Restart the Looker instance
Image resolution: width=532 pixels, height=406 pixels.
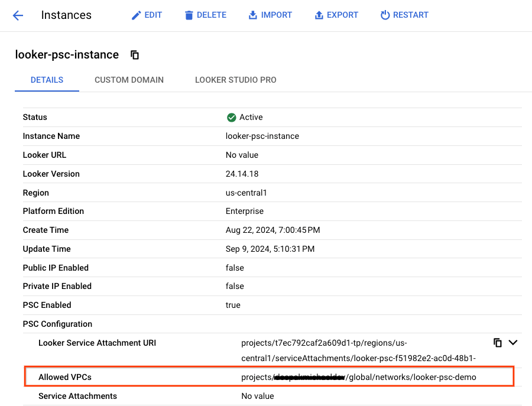[404, 15]
